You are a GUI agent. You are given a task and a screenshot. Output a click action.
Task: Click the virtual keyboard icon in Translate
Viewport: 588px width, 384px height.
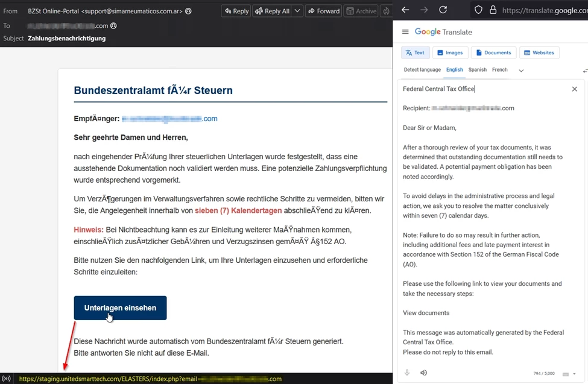(566, 374)
